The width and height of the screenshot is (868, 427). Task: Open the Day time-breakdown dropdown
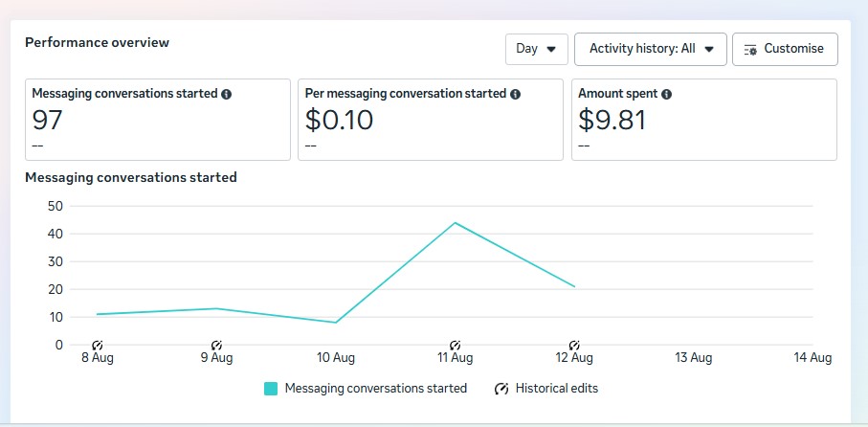pyautogui.click(x=536, y=49)
